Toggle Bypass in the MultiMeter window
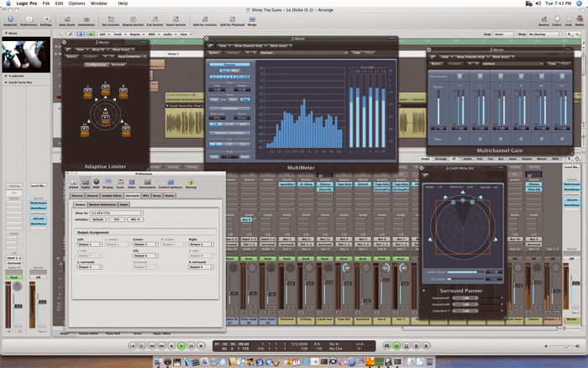Screen dimensions: 588x368 pyautogui.click(x=214, y=53)
